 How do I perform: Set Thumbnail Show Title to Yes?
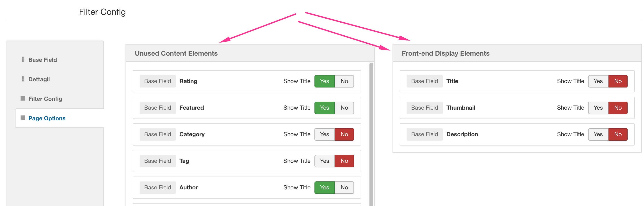(x=598, y=108)
